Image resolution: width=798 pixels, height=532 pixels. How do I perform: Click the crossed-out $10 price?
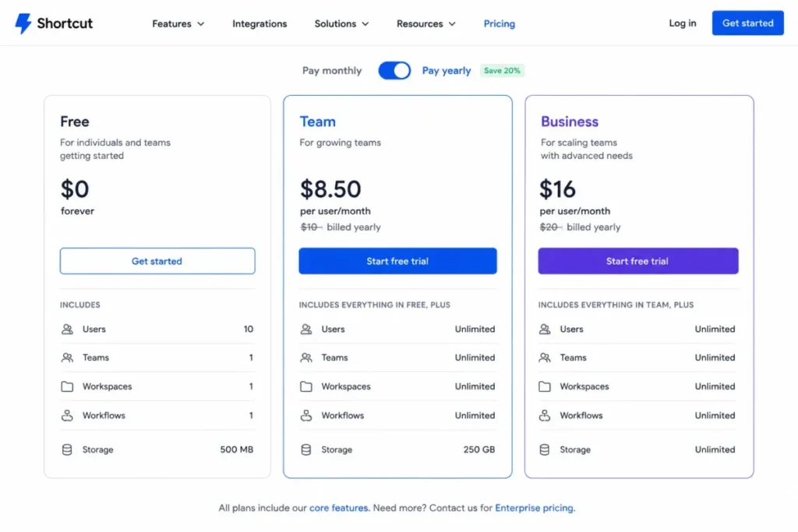tap(310, 227)
